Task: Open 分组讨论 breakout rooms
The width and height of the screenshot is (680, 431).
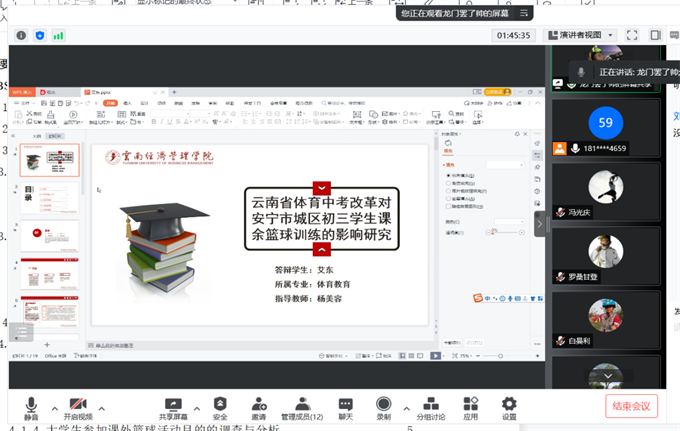Action: click(x=433, y=406)
